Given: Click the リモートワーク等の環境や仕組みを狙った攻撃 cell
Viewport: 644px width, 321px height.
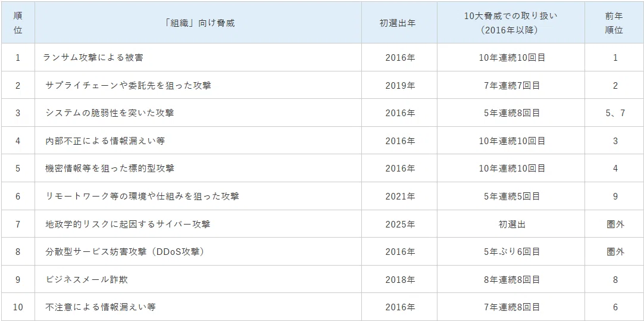Looking at the screenshot, I should coord(142,197).
